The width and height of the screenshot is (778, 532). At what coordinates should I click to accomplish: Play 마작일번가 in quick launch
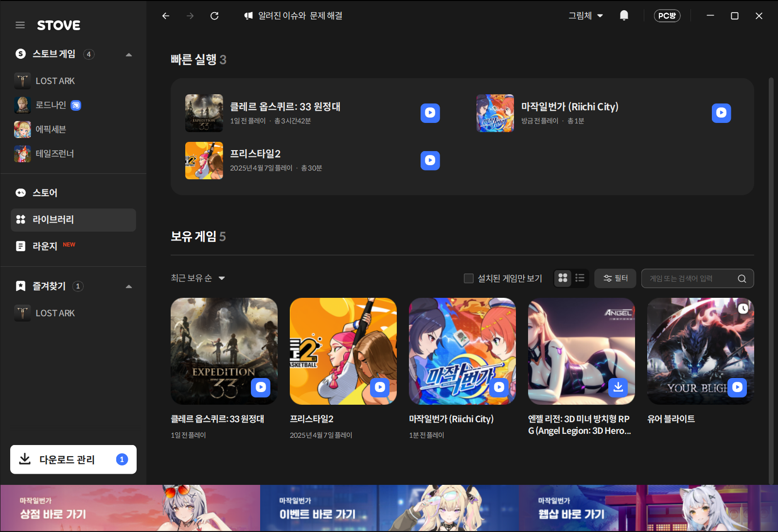point(721,113)
